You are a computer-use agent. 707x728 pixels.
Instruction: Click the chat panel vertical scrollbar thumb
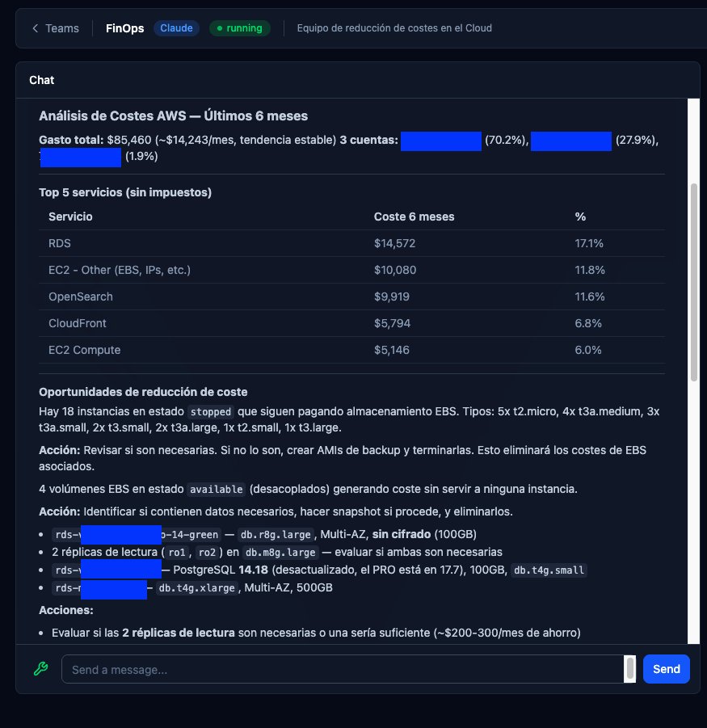(x=694, y=282)
